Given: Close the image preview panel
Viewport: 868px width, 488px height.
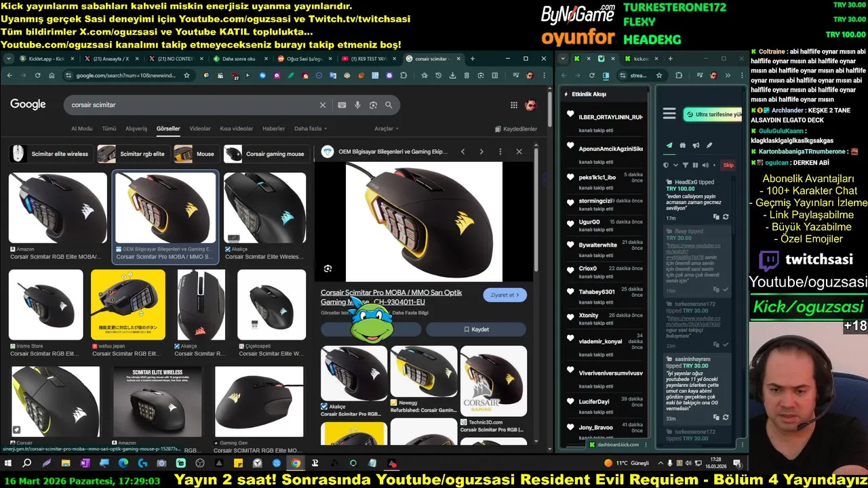Looking at the screenshot, I should 519,152.
